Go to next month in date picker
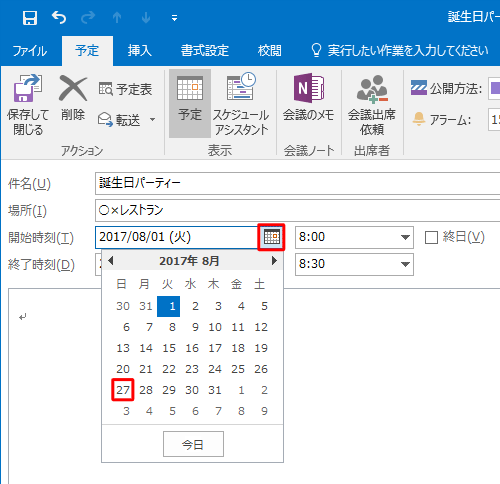The height and width of the screenshot is (484, 500). pyautogui.click(x=274, y=261)
